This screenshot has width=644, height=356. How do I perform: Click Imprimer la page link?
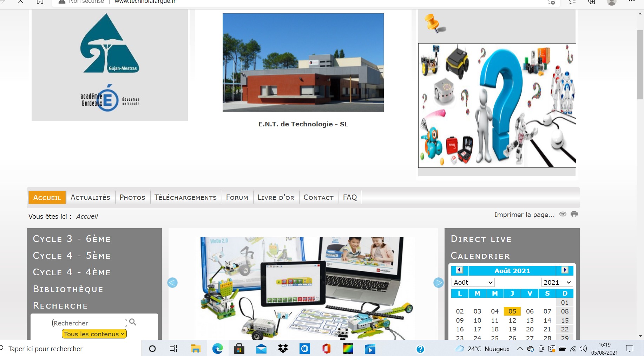(x=524, y=215)
